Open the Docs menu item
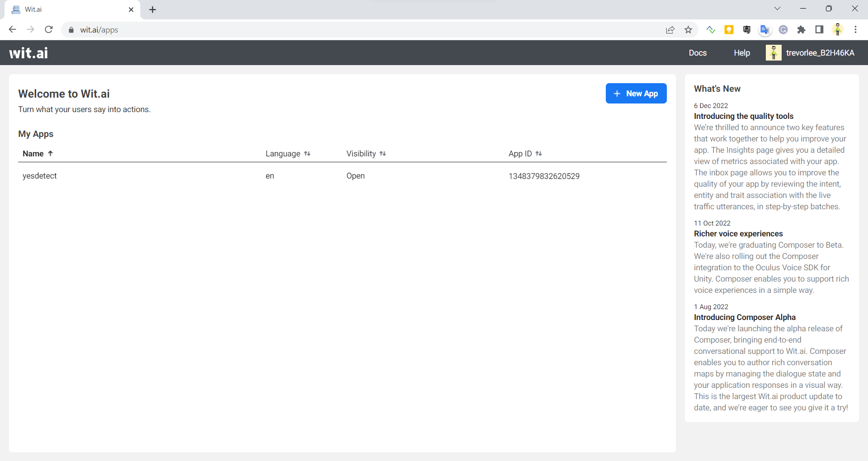Screen dimensions: 868x461 coord(698,52)
